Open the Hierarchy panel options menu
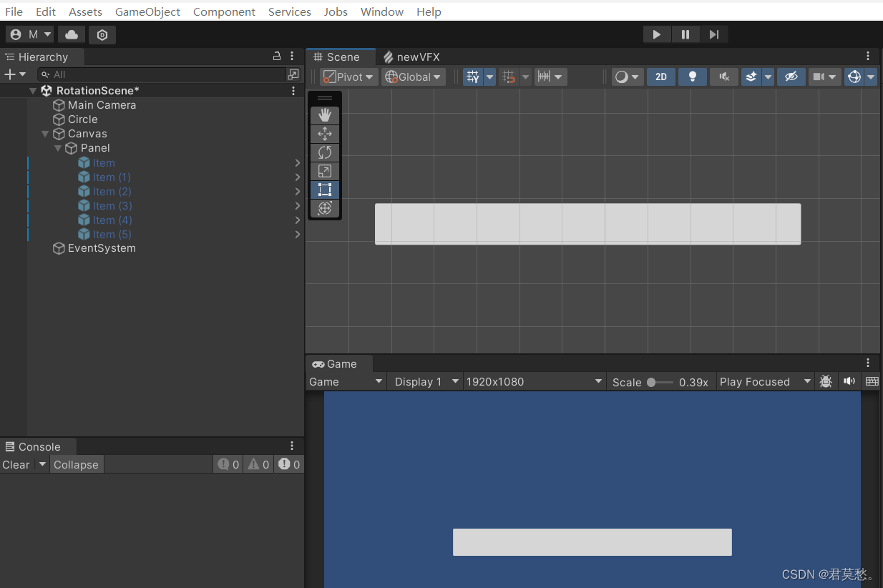The image size is (883, 588). (x=292, y=57)
